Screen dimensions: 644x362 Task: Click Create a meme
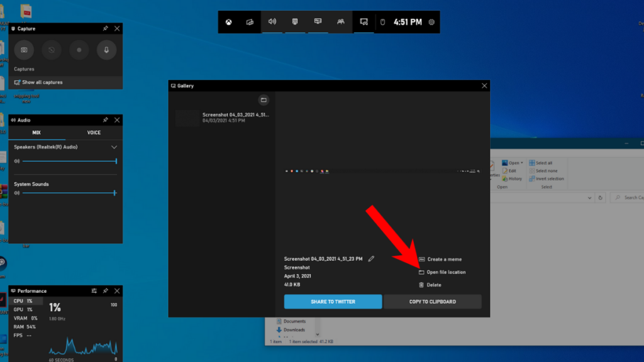coord(440,260)
